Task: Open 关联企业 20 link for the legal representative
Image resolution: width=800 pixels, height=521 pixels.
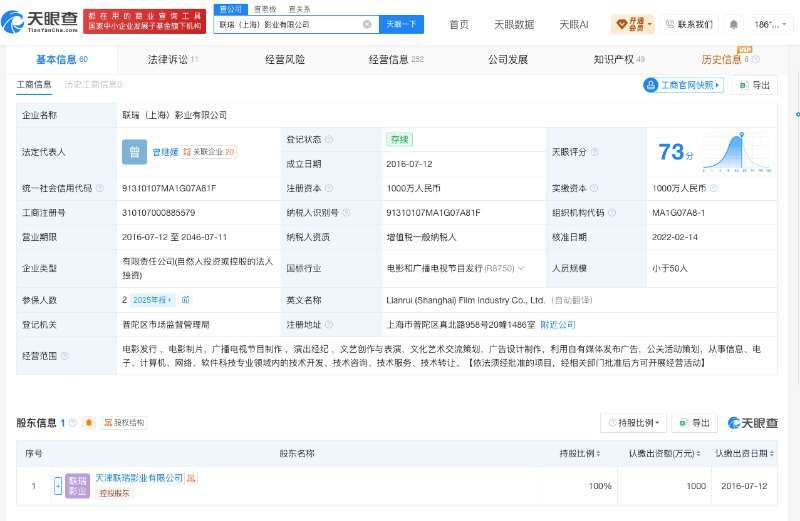Action: coord(209,152)
